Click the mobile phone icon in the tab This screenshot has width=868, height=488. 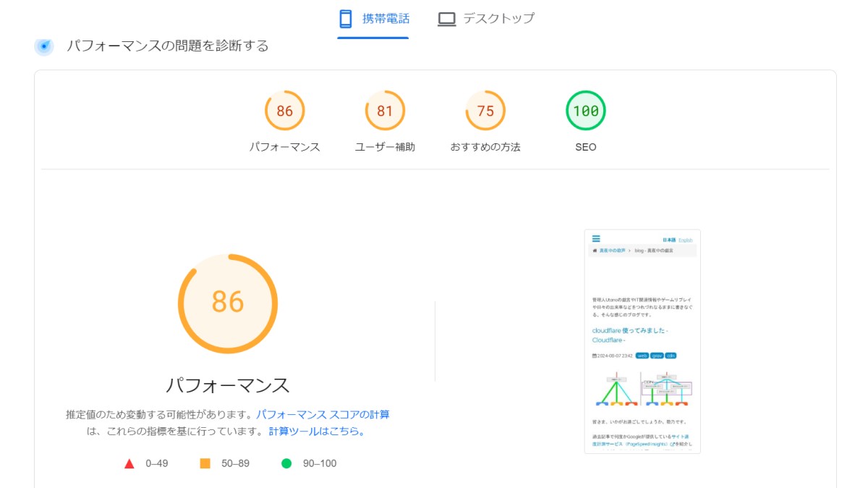(x=346, y=19)
